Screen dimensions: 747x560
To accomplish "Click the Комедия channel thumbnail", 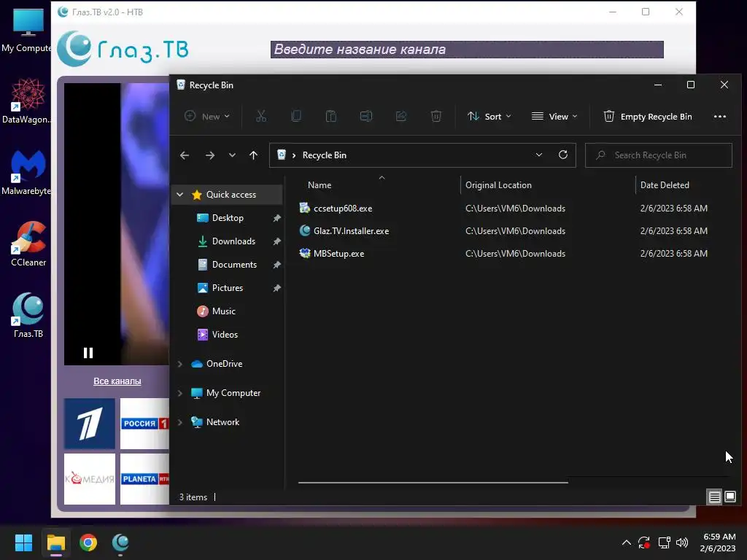I will pyautogui.click(x=90, y=478).
